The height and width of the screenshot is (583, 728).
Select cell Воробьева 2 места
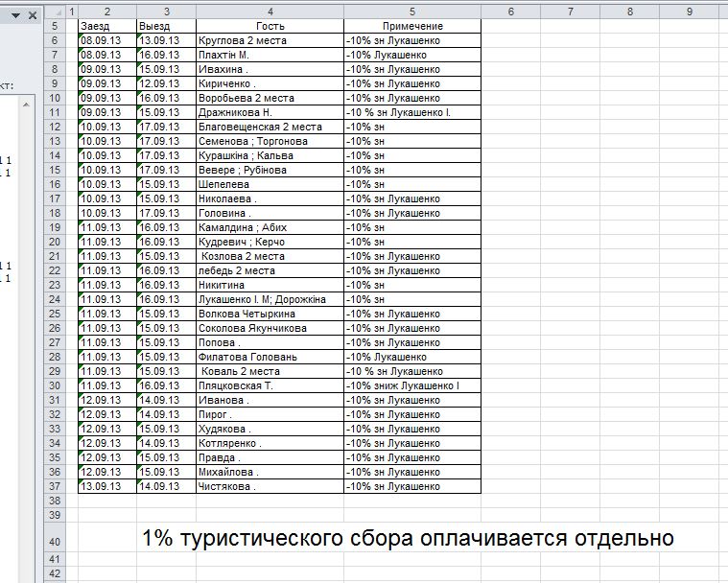coord(270,98)
